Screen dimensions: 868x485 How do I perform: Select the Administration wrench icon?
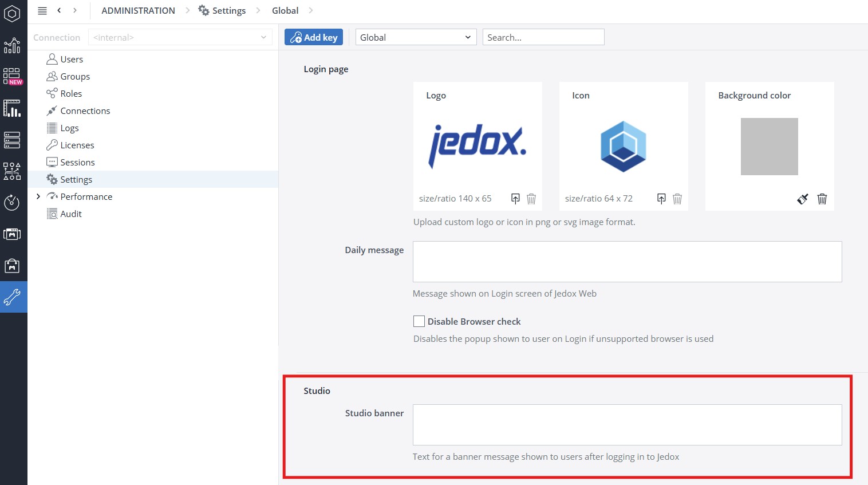coord(13,297)
